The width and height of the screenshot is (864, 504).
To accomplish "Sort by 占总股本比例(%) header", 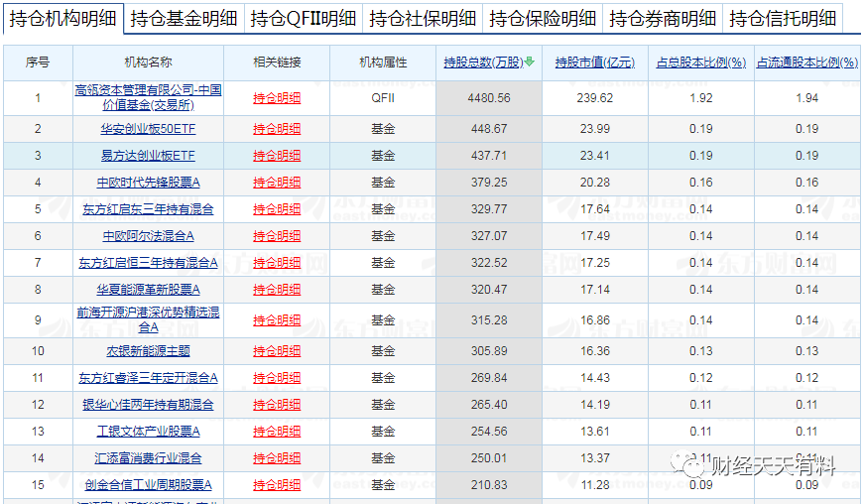I will pyautogui.click(x=701, y=63).
